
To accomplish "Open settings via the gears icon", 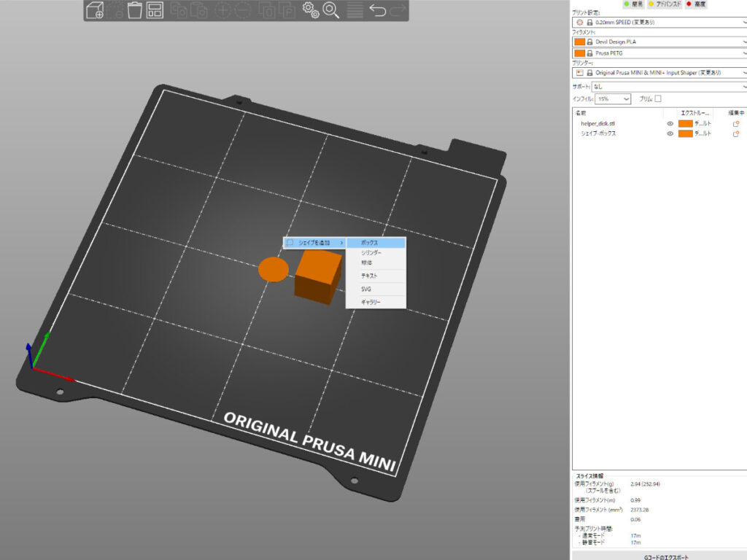I will click(311, 9).
